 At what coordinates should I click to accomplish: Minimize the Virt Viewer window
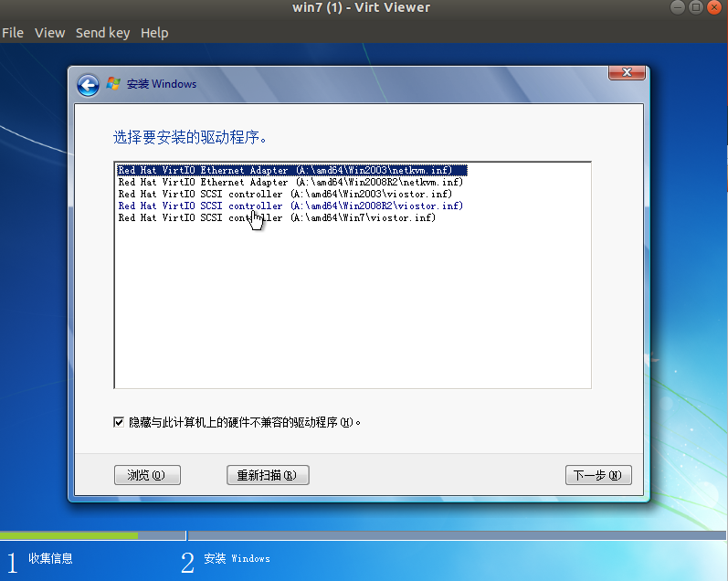(x=676, y=8)
